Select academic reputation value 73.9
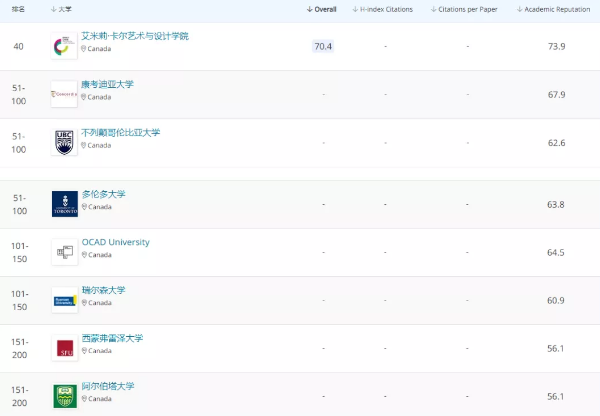The image size is (600, 416). pyautogui.click(x=556, y=46)
